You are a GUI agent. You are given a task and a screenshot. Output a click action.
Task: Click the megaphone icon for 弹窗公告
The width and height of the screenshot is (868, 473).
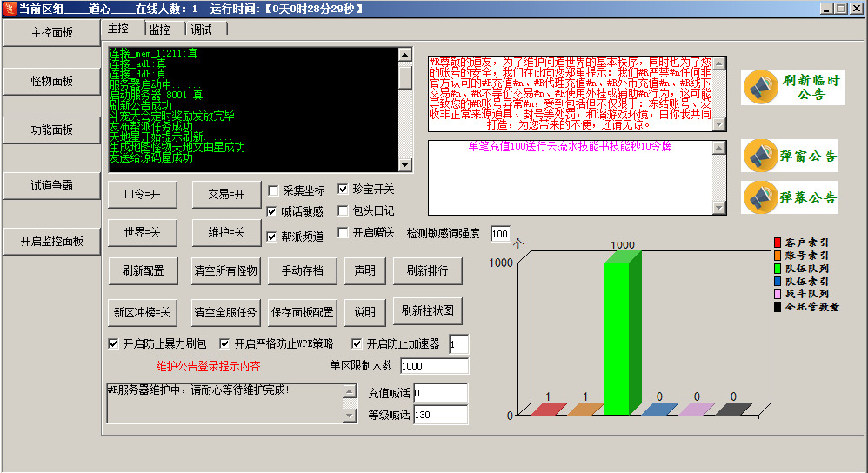pos(760,157)
